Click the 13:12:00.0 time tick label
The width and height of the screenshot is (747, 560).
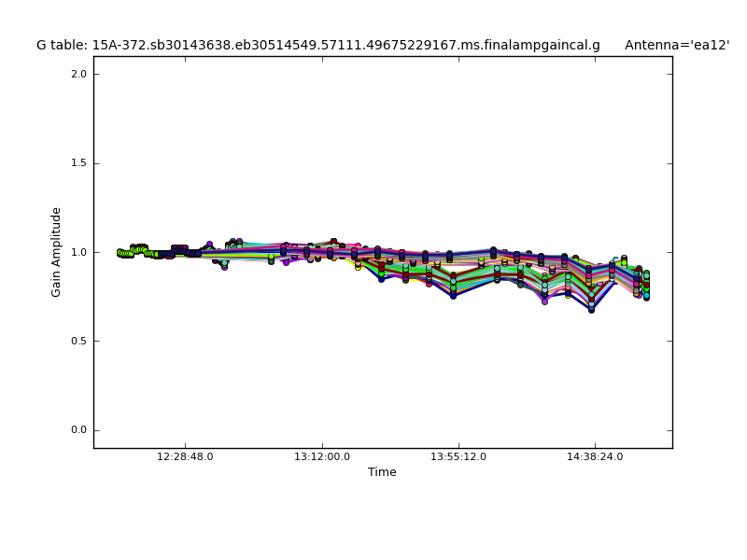322,456
